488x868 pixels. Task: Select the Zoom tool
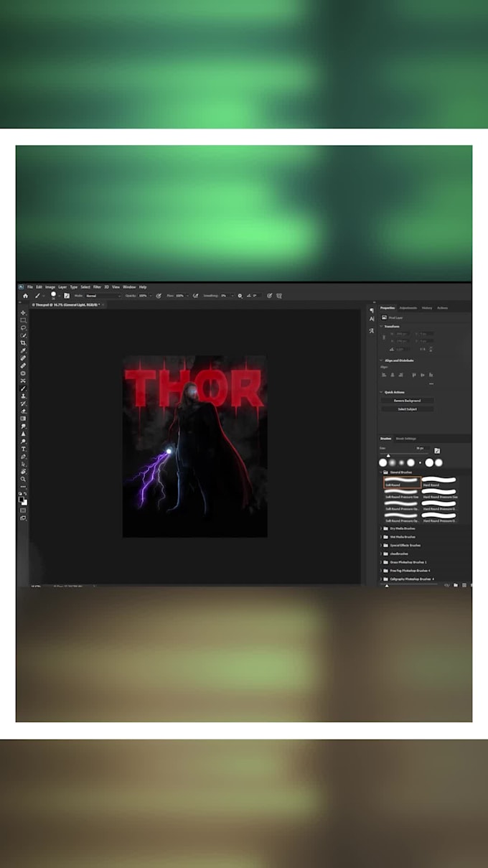point(23,479)
